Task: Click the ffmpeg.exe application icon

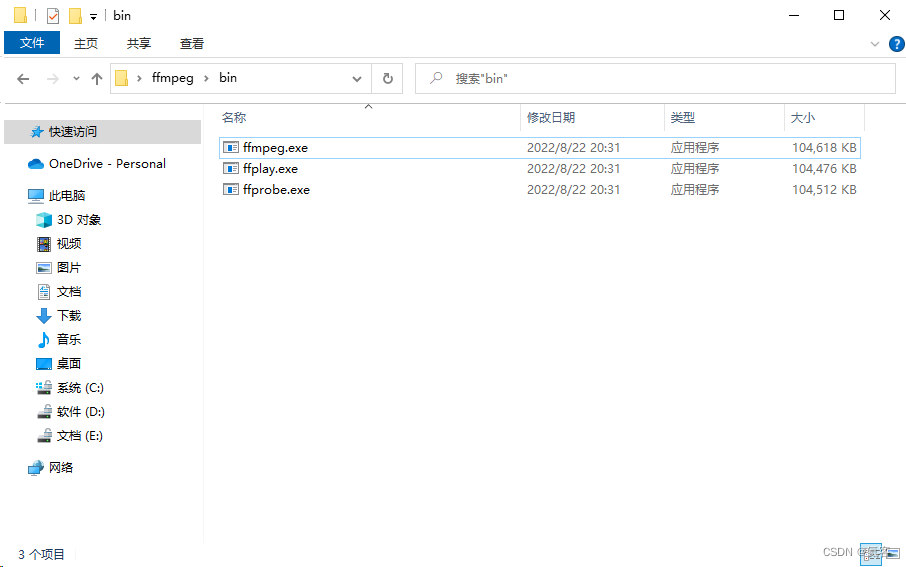Action: (231, 148)
